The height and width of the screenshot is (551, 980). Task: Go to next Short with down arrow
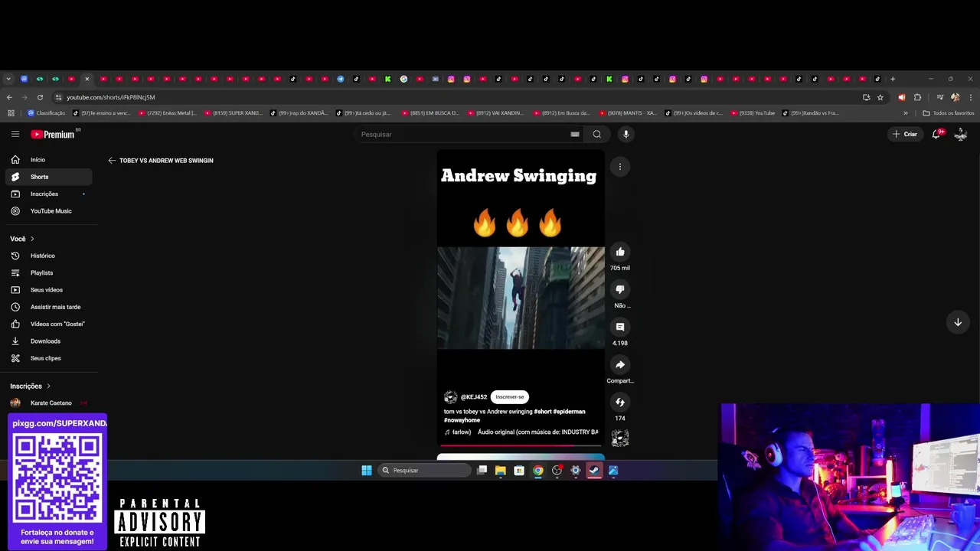[958, 322]
